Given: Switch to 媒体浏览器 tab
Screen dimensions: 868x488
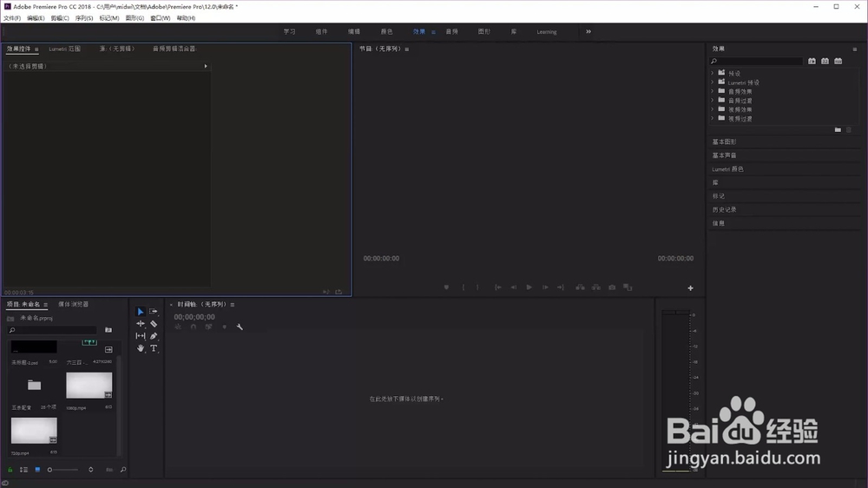Looking at the screenshot, I should (74, 304).
